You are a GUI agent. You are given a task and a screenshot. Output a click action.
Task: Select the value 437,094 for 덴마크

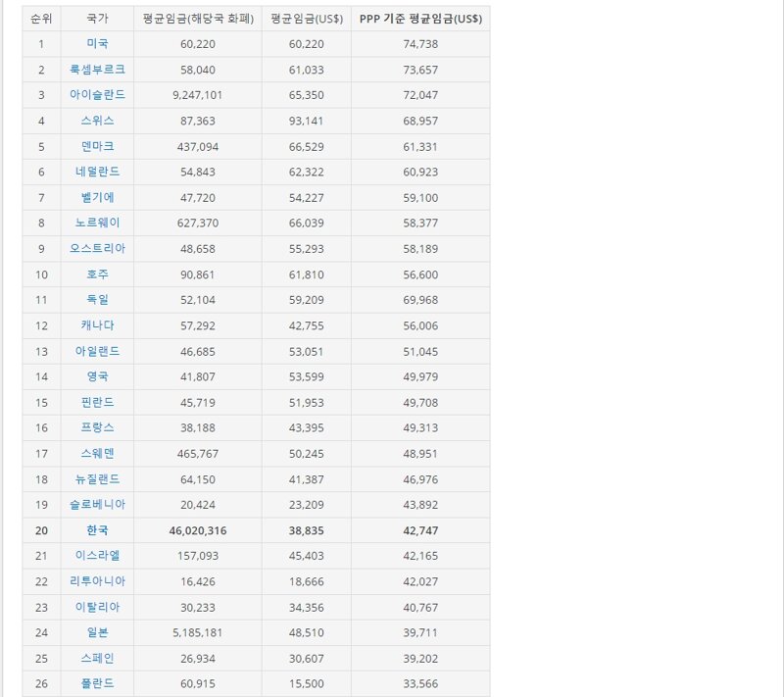[x=198, y=147]
